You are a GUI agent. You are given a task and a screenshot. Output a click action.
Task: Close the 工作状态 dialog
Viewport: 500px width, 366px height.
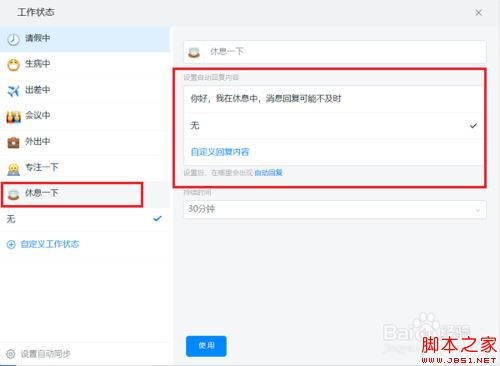coord(479,13)
